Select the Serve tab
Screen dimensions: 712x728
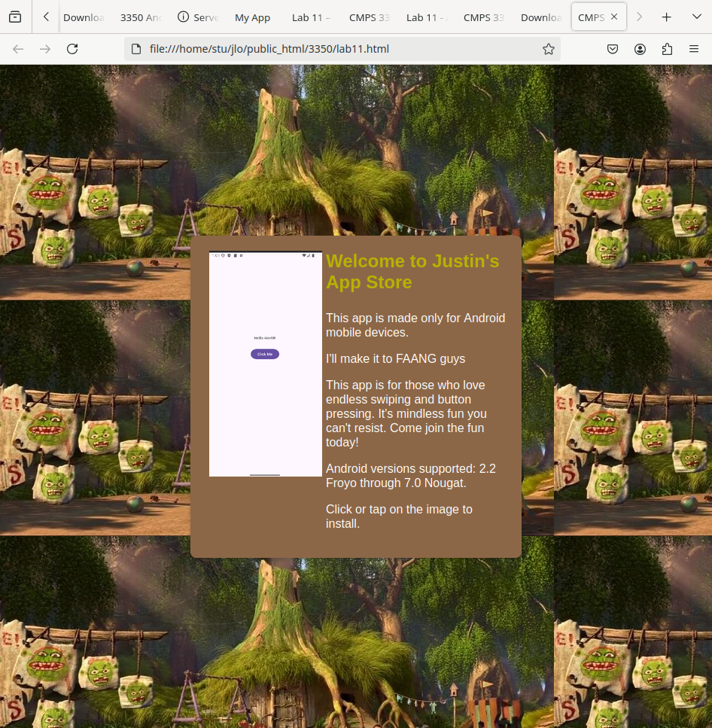(x=198, y=17)
